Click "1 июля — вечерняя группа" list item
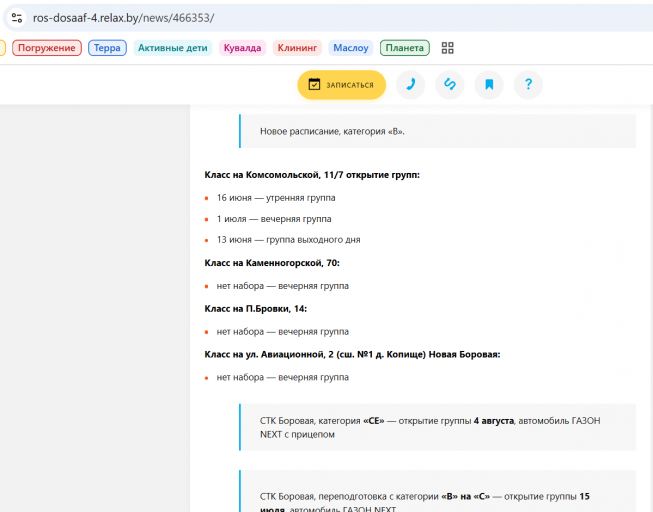The image size is (653, 512). pyautogui.click(x=274, y=219)
